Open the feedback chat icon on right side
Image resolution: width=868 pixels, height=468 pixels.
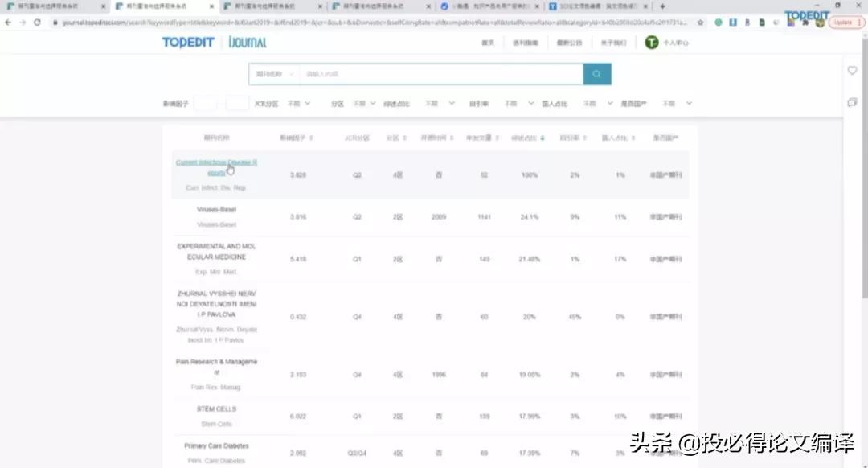click(853, 101)
